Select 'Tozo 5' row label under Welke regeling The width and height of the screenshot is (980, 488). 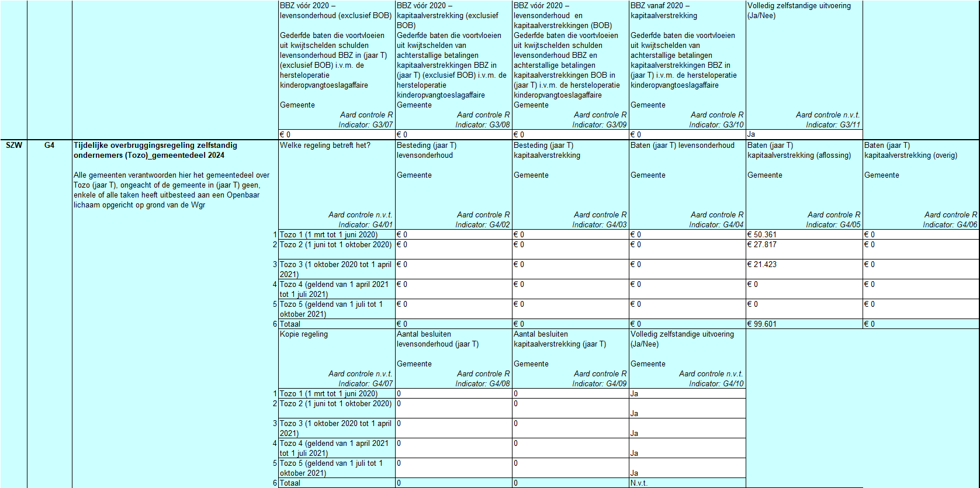point(337,309)
